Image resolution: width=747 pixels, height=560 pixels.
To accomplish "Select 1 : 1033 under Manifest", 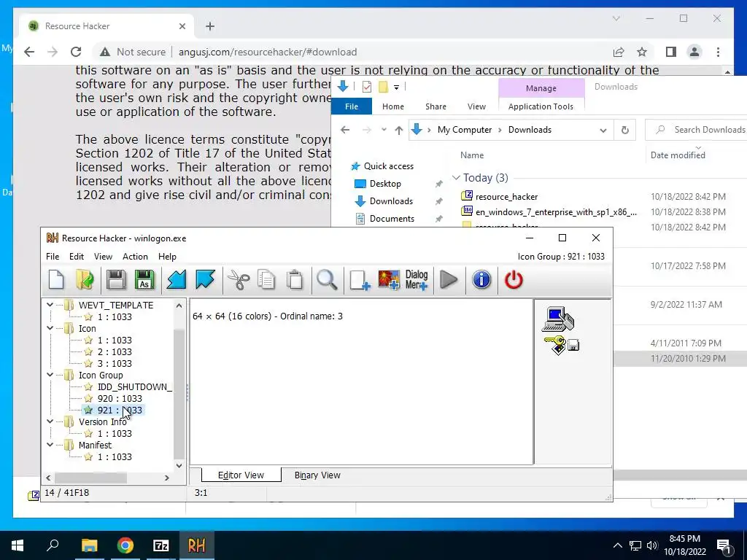I will pyautogui.click(x=115, y=456).
